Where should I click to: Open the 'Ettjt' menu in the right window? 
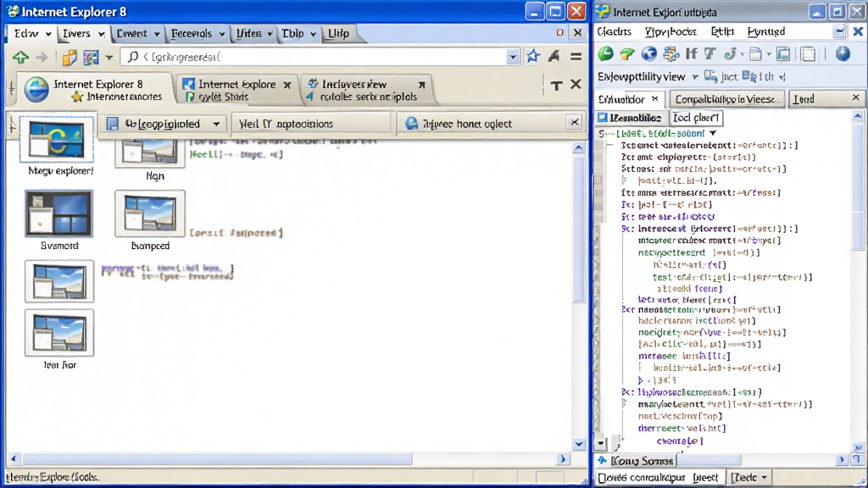pyautogui.click(x=722, y=32)
